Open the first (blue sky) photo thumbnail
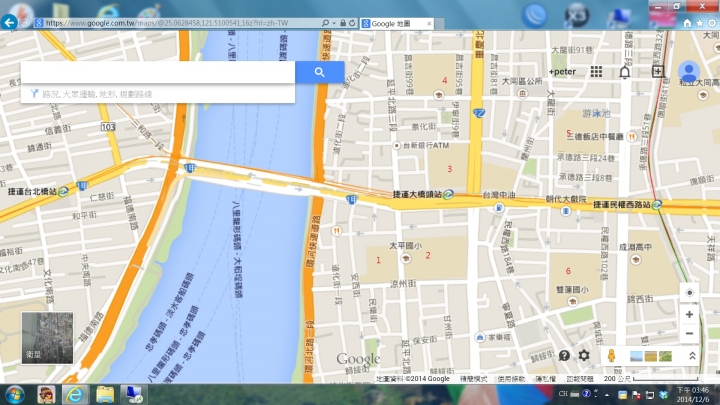 pos(636,356)
